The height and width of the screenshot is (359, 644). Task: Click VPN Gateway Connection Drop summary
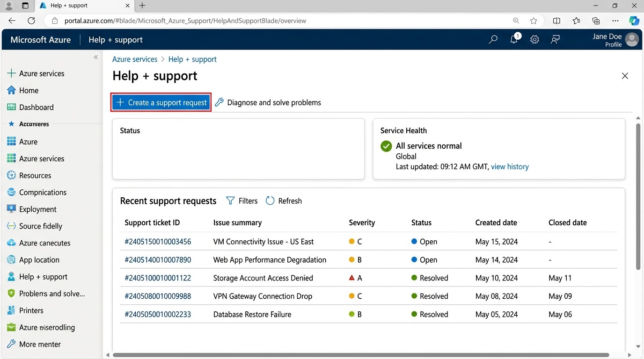pyautogui.click(x=263, y=296)
